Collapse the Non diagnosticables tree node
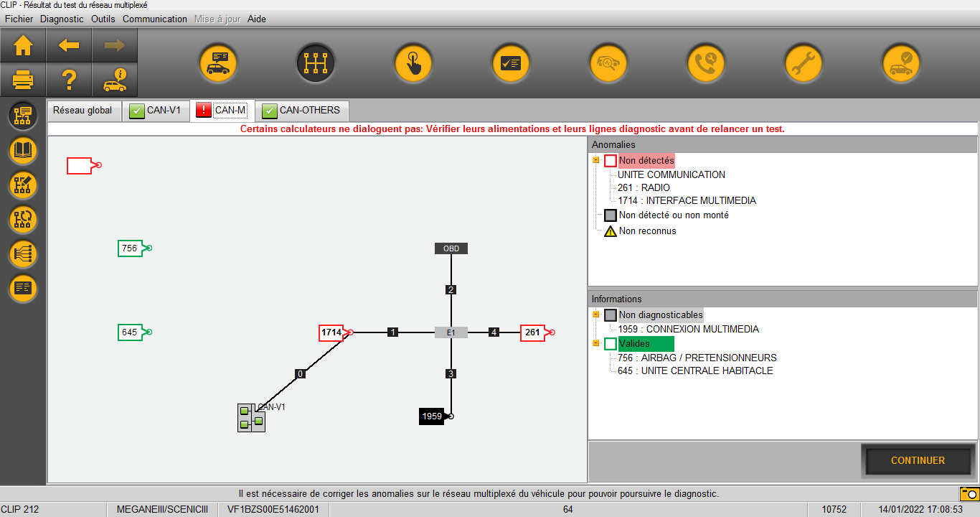The width and height of the screenshot is (980, 517). tap(595, 315)
